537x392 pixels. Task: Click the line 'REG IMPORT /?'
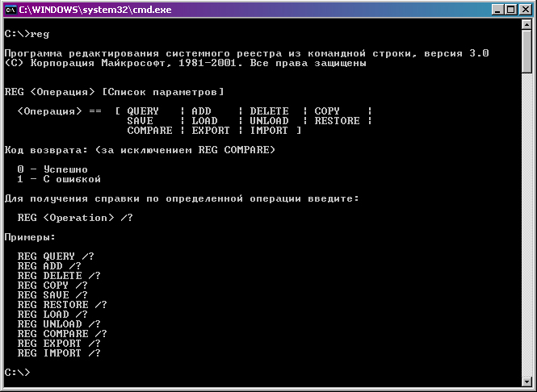(59, 352)
